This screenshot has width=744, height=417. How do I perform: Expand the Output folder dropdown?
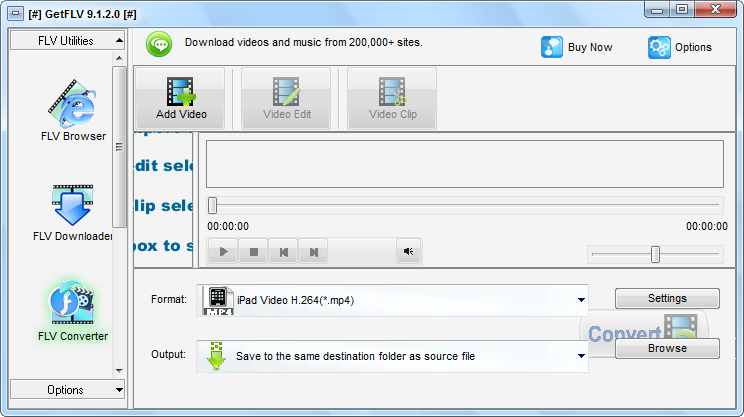click(x=581, y=356)
